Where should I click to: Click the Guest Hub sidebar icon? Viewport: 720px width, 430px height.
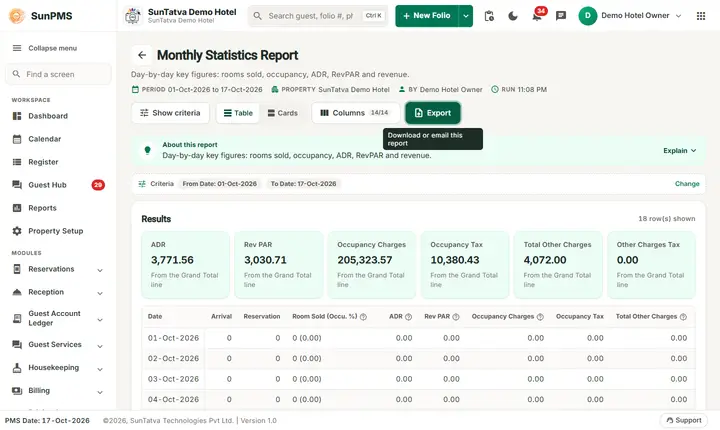pos(17,185)
